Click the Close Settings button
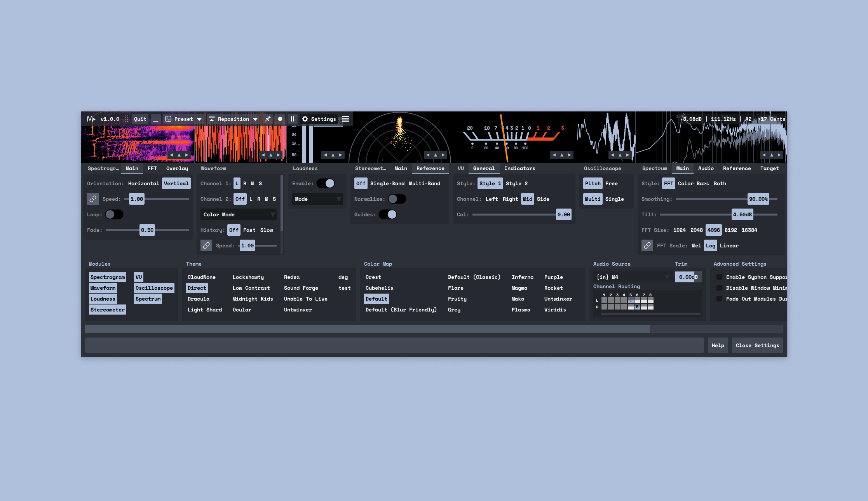Viewport: 868px width, 501px height. pos(757,345)
